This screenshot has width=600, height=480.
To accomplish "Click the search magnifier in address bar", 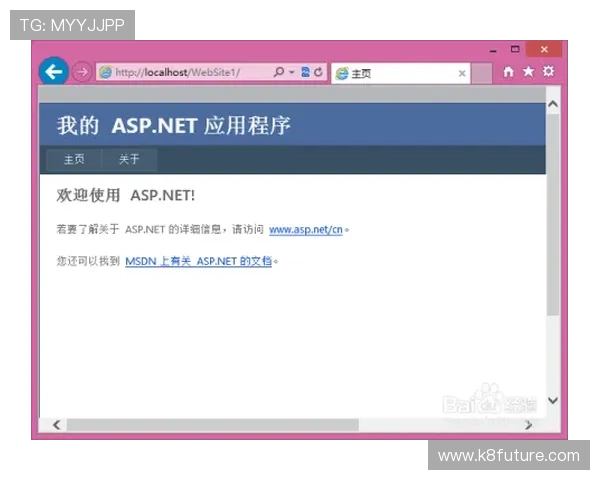I will tap(277, 73).
